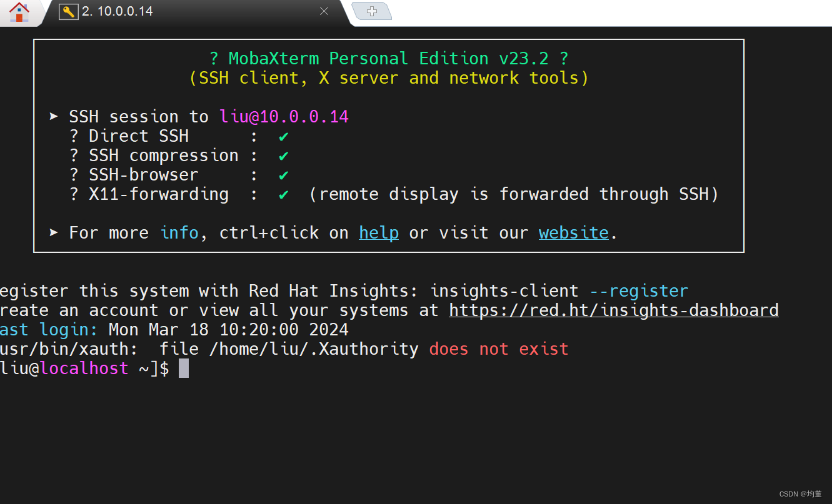This screenshot has height=504, width=832.
Task: Click the yellow key icon on the session tab
Action: click(x=68, y=11)
